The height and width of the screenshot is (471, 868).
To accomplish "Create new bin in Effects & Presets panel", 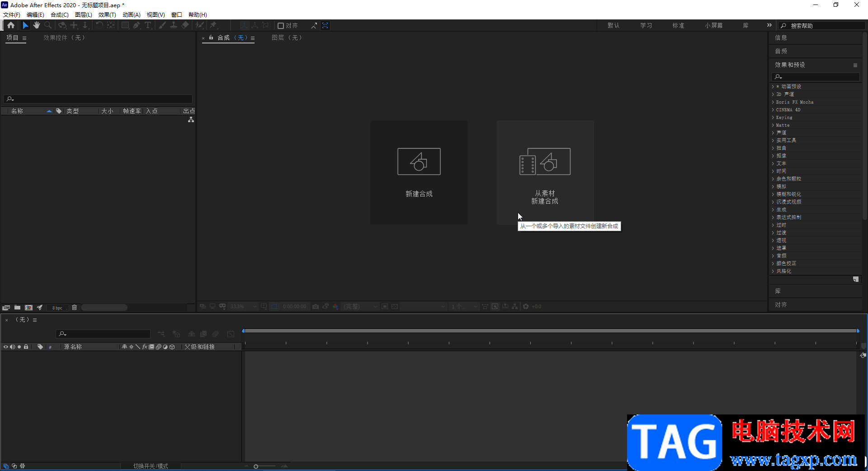I will click(856, 279).
